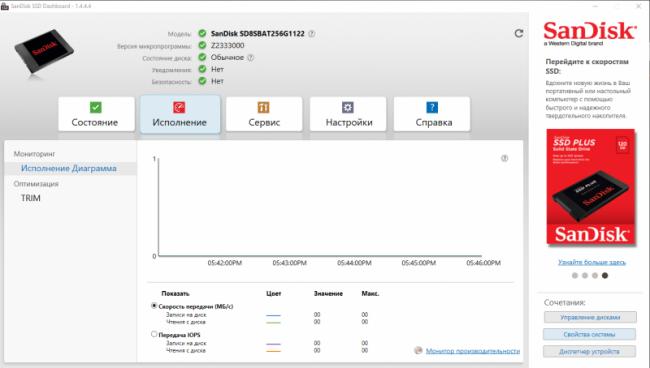Click the blue line swatch for Скорость Записи
The height and width of the screenshot is (368, 650).
pyautogui.click(x=273, y=315)
